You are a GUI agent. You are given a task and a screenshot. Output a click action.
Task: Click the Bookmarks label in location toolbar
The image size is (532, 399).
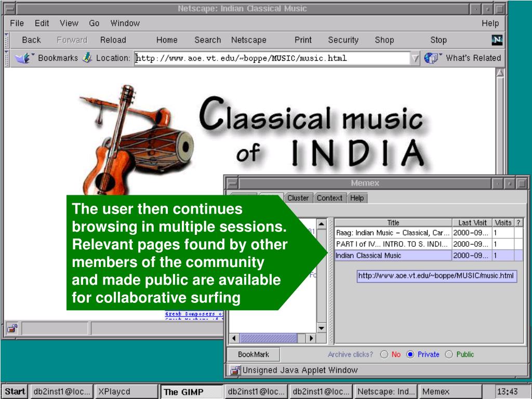click(x=58, y=58)
